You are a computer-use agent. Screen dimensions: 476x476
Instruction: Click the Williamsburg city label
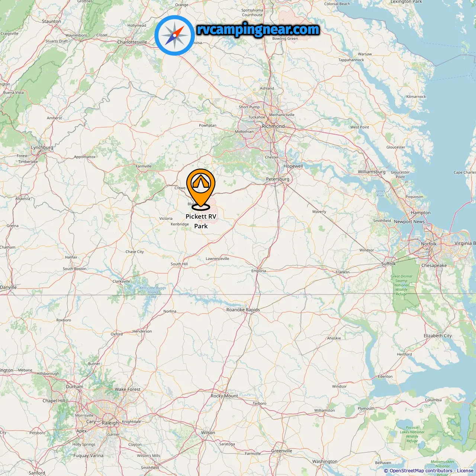click(372, 172)
